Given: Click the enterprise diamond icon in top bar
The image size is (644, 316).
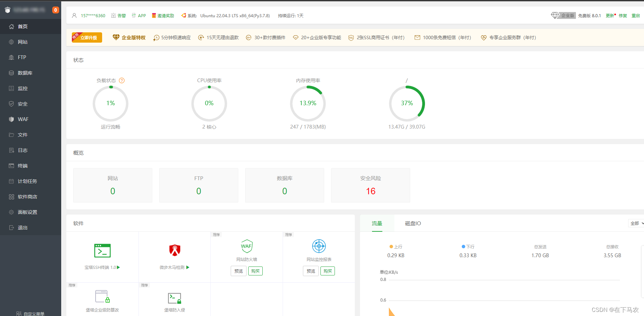Looking at the screenshot, I should point(555,15).
